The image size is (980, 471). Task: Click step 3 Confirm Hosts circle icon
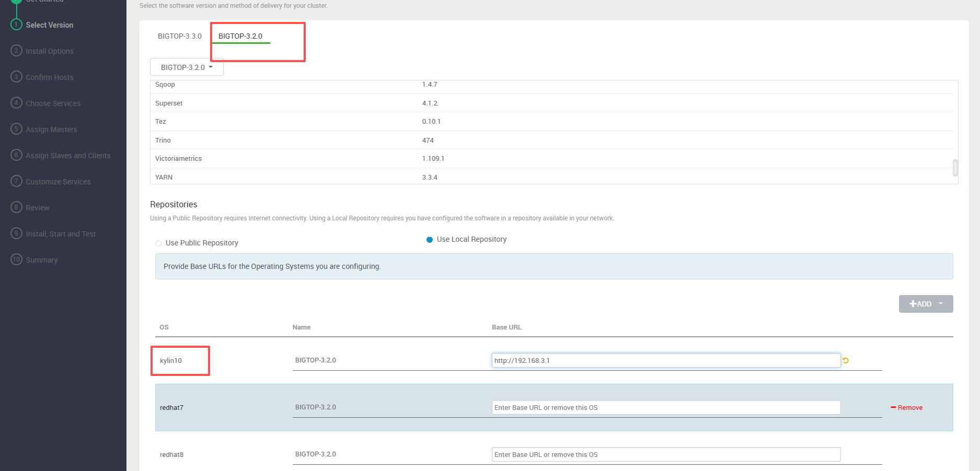point(16,77)
